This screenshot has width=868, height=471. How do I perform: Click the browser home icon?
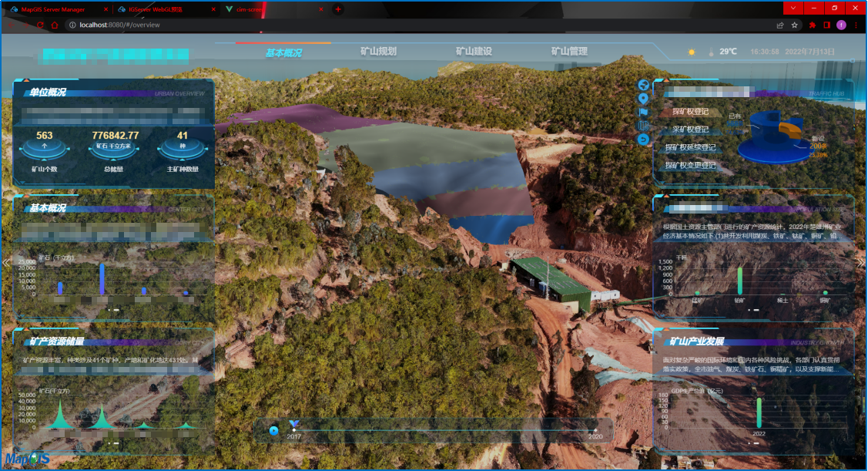point(55,25)
